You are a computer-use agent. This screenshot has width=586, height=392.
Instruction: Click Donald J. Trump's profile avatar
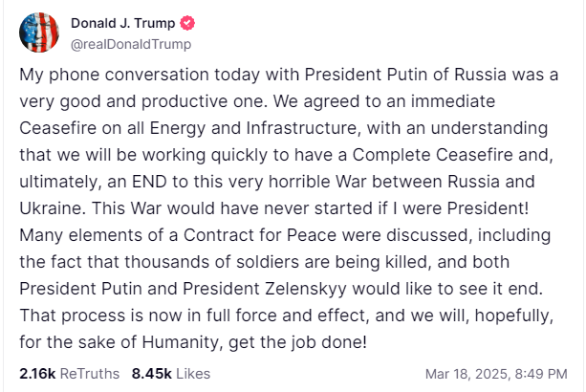(x=38, y=33)
